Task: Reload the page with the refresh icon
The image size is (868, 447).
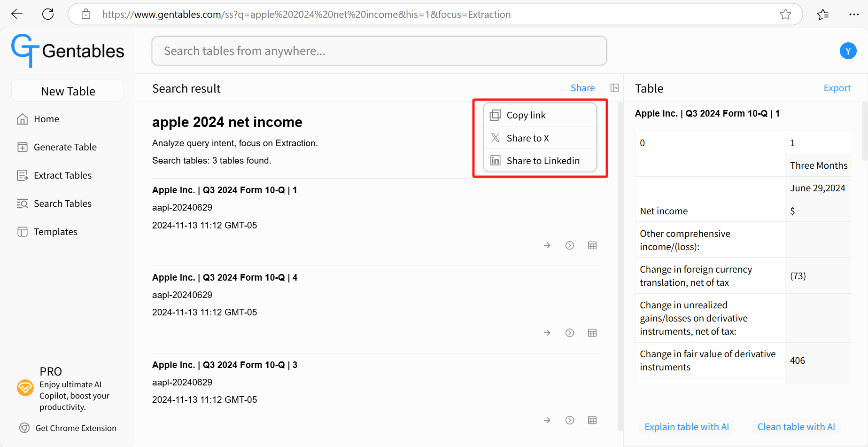Action: point(48,14)
